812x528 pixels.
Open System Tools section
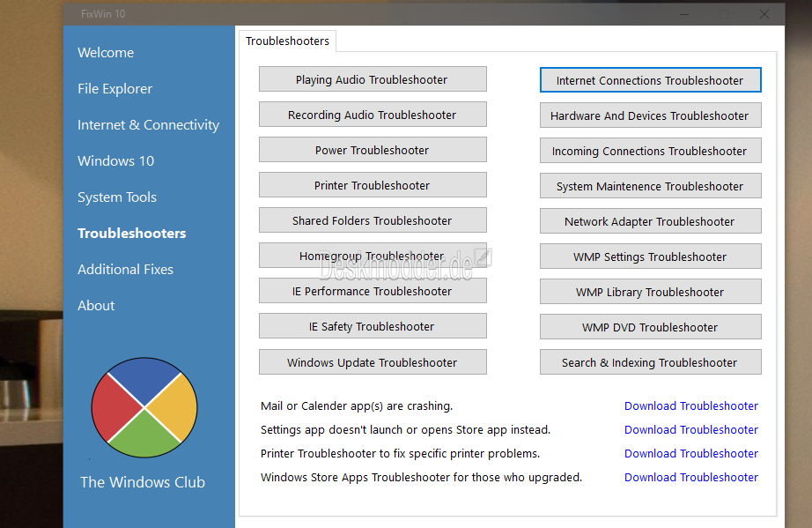point(117,197)
